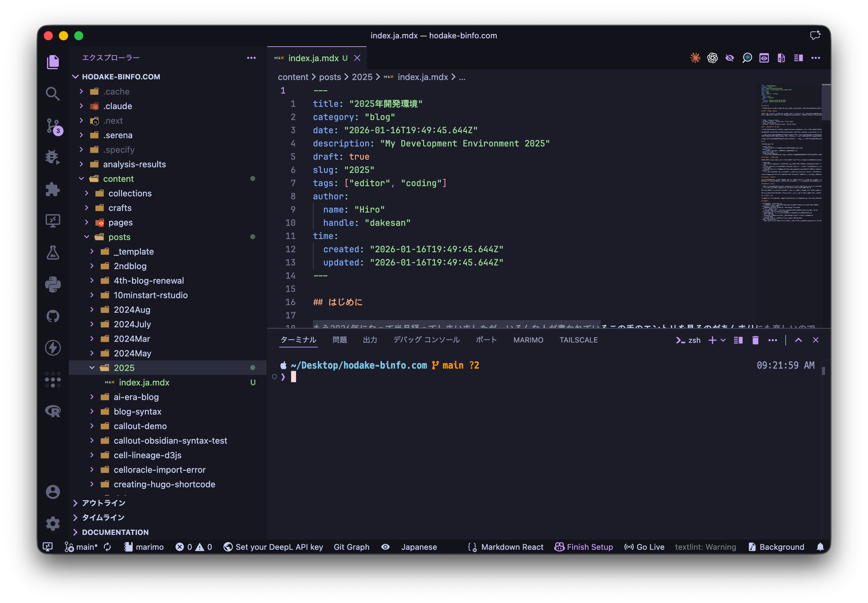Image resolution: width=868 pixels, height=603 pixels.
Task: Open the Python sidebar panel
Action: pyautogui.click(x=53, y=285)
